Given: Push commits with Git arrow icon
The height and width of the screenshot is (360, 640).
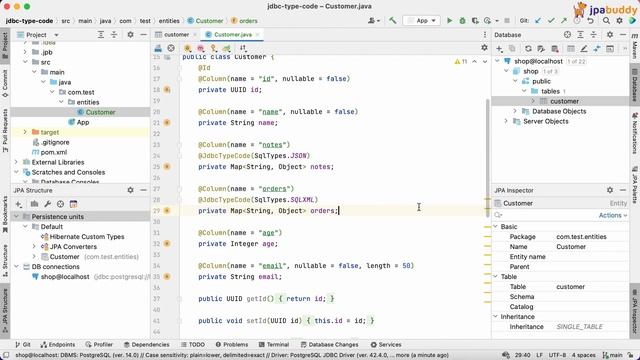Looking at the screenshot, I should 564,20.
